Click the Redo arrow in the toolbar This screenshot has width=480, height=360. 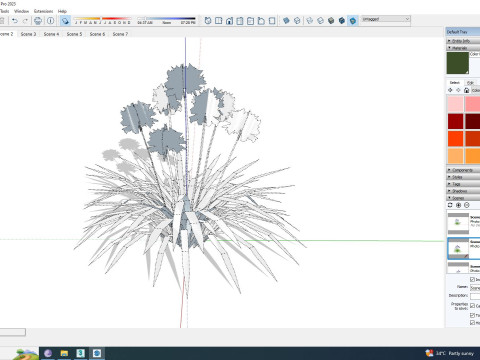click(25, 21)
